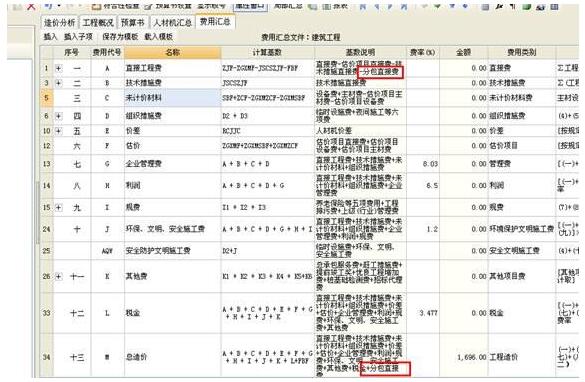The width and height of the screenshot is (585, 382).
Task: Click the AQW fee code cell
Action: 107,251
